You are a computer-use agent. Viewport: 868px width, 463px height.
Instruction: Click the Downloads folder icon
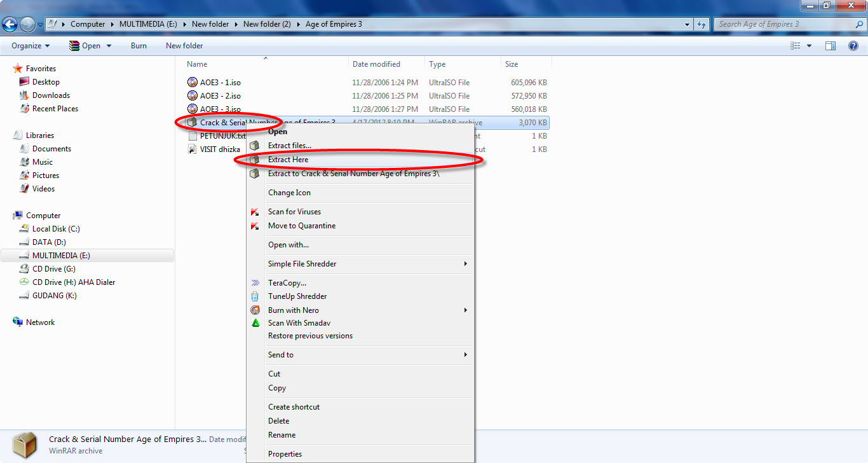point(24,95)
